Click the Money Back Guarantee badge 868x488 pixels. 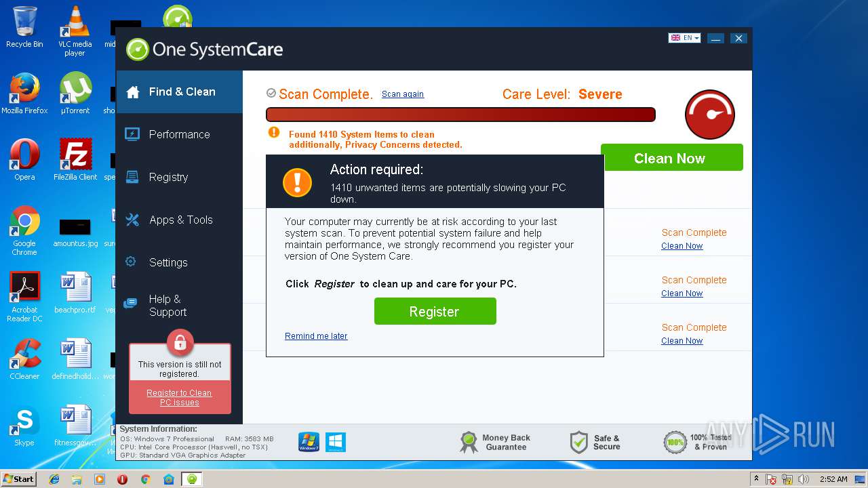[495, 443]
